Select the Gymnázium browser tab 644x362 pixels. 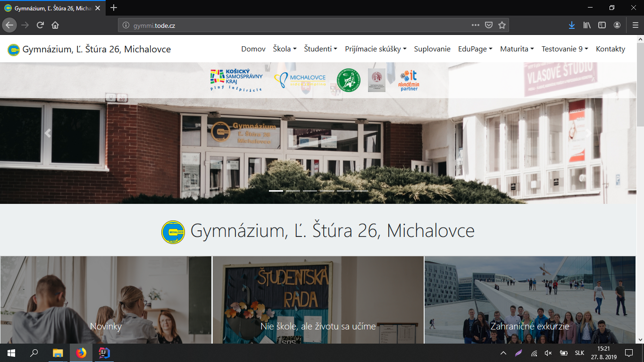pyautogui.click(x=52, y=8)
